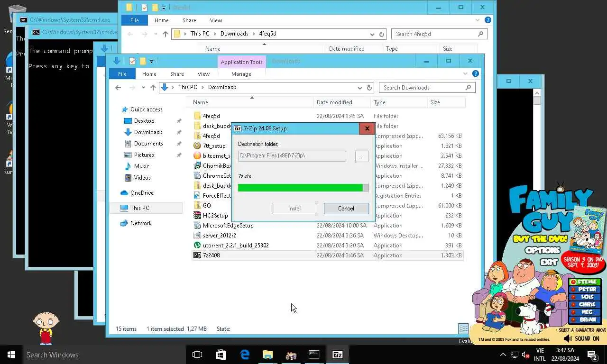This screenshot has height=364, width=607.
Task: Click Up arrow in Downloads navigation bar
Action: click(x=153, y=88)
